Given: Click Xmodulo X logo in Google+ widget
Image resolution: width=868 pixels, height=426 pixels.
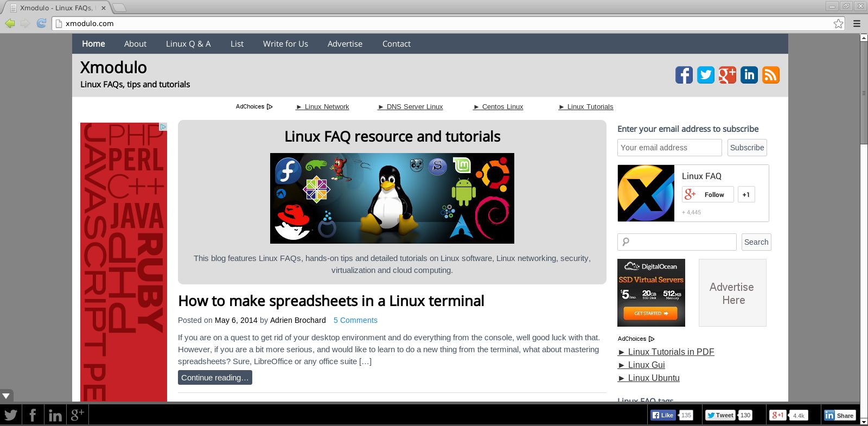Looking at the screenshot, I should [646, 193].
